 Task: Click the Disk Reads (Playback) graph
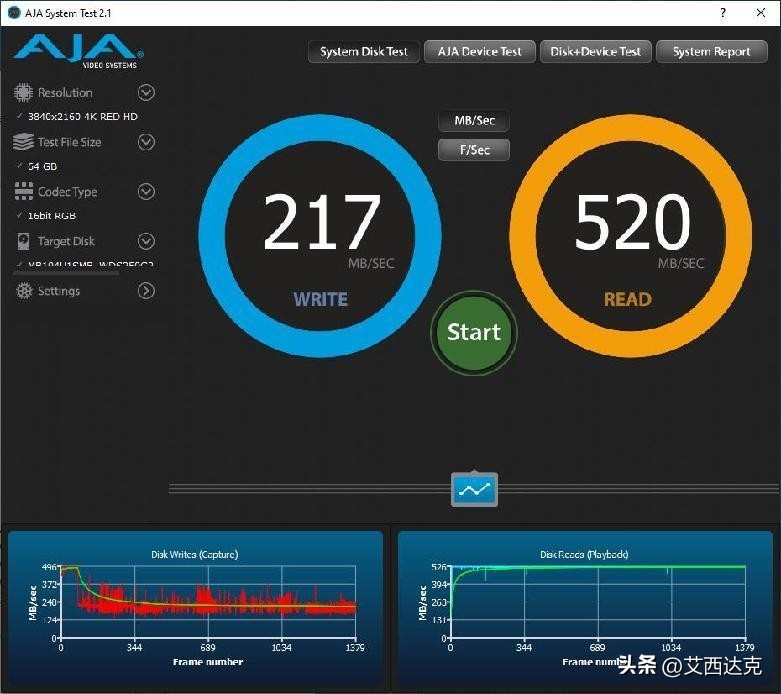585,608
